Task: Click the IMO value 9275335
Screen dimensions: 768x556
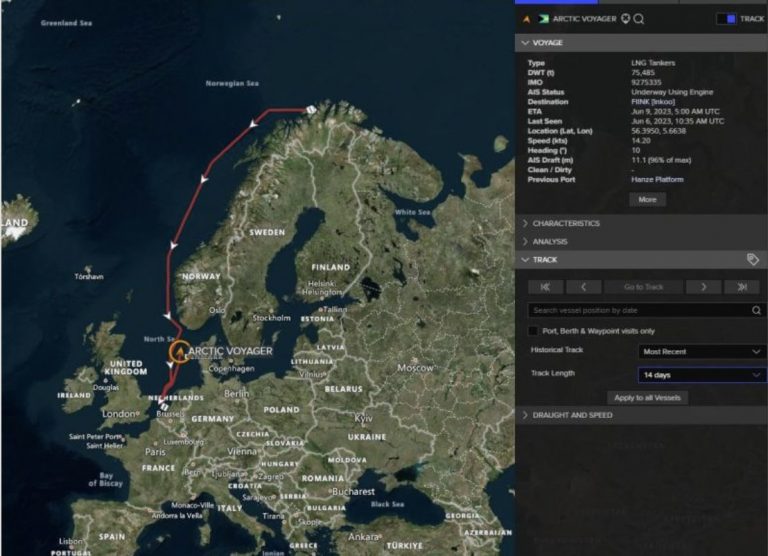Action: pyautogui.click(x=646, y=82)
